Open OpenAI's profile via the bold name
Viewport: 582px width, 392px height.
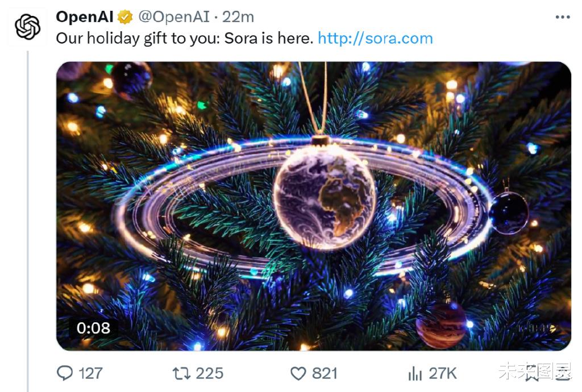tap(83, 16)
